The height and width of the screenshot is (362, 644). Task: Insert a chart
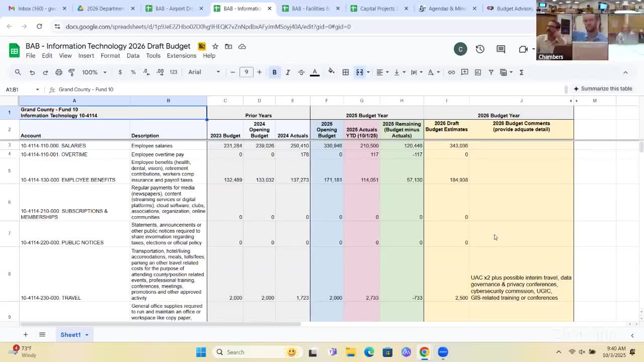(478, 72)
